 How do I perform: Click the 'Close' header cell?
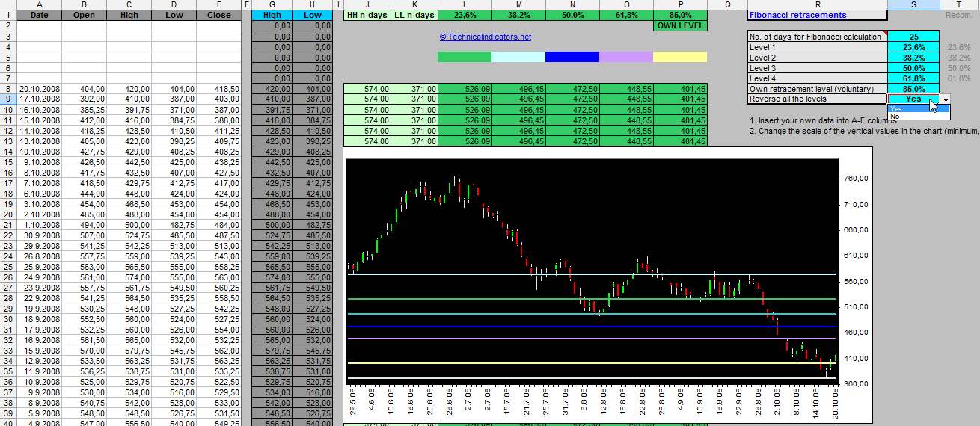(219, 15)
